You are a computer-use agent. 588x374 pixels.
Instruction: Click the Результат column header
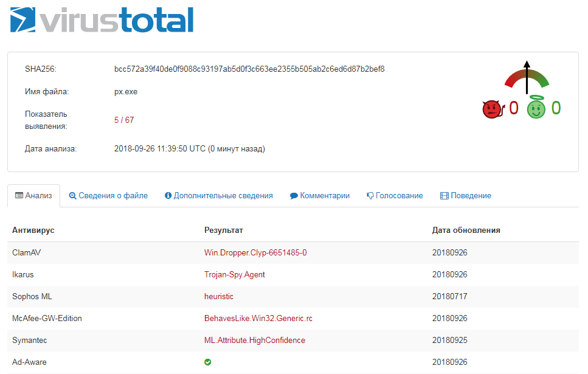pyautogui.click(x=224, y=230)
